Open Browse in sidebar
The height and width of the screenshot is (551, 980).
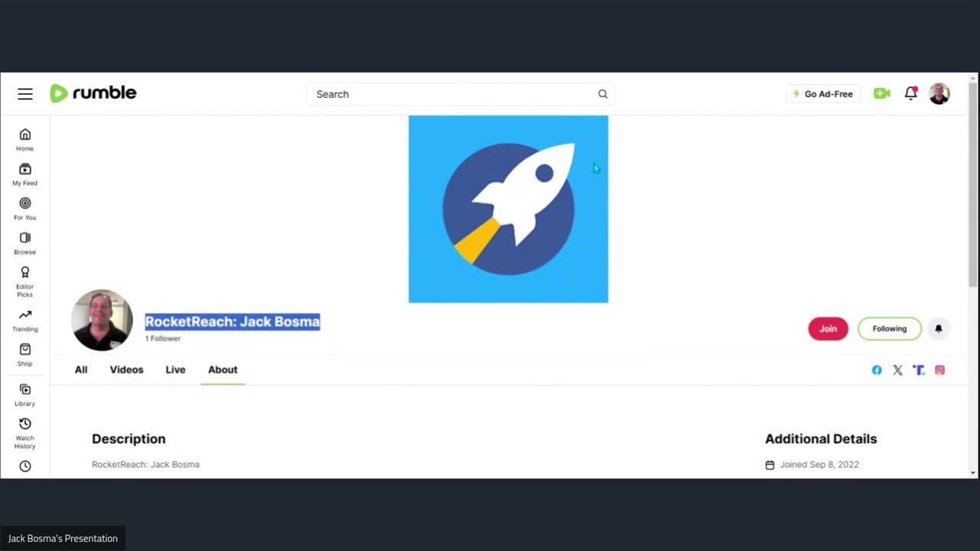click(x=24, y=243)
